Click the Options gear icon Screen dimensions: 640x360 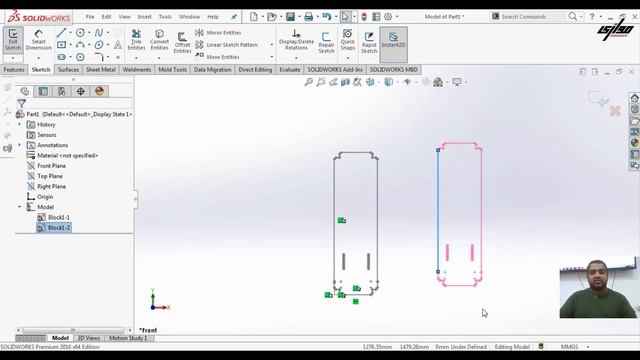pyautogui.click(x=388, y=17)
